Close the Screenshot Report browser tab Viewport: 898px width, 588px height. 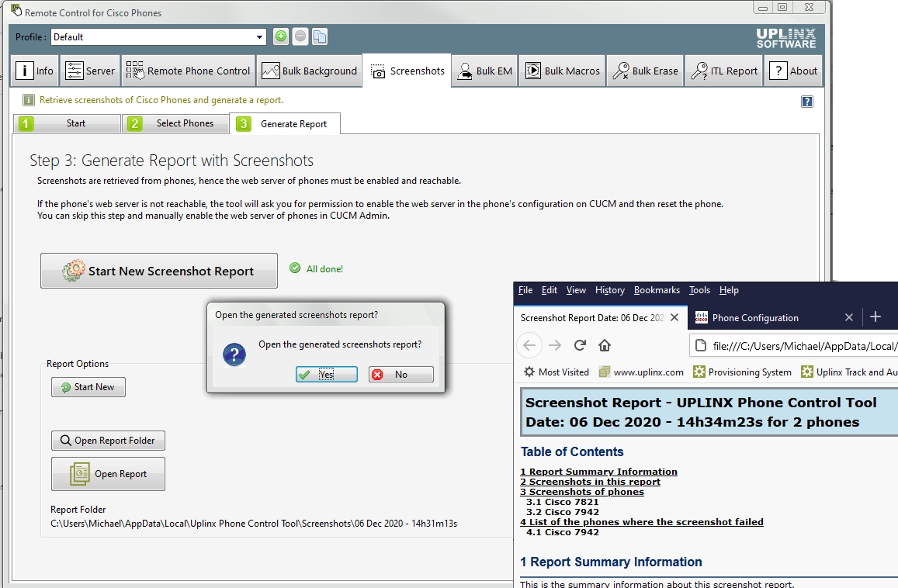click(674, 318)
